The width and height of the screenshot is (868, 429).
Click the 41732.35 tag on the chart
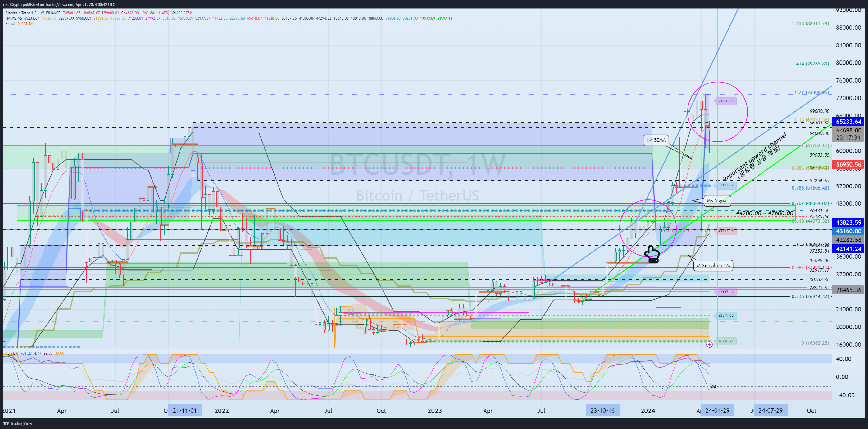[725, 231]
